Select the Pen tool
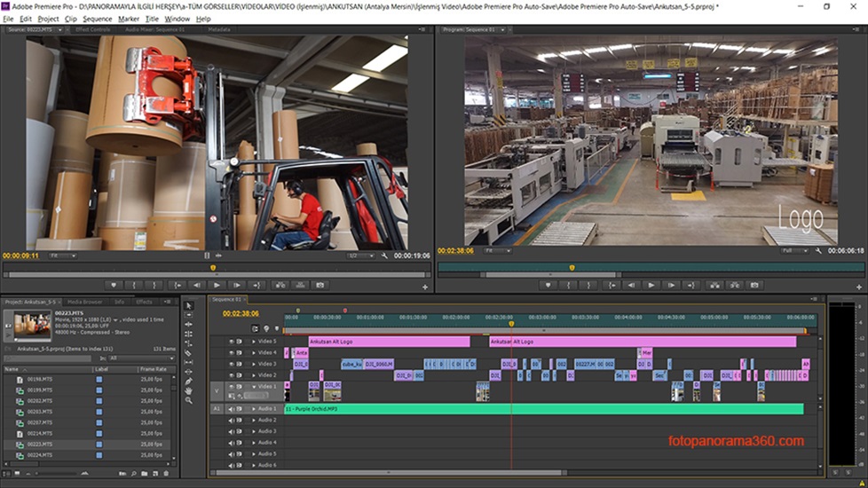Image resolution: width=868 pixels, height=488 pixels. click(x=189, y=381)
